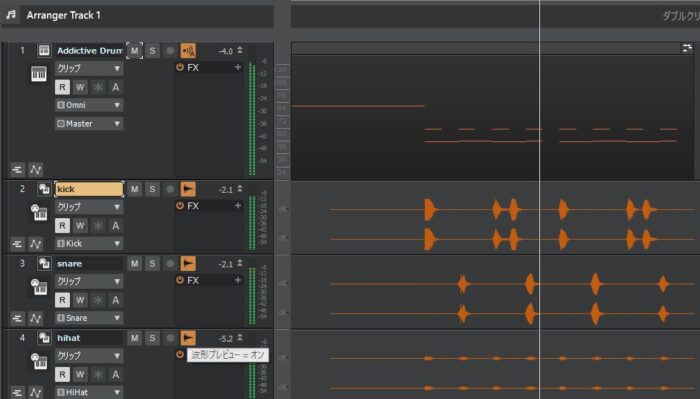Screen dimensions: 700x399
Task: Add an effect to Addictive Drums FX bin
Action: [238, 67]
